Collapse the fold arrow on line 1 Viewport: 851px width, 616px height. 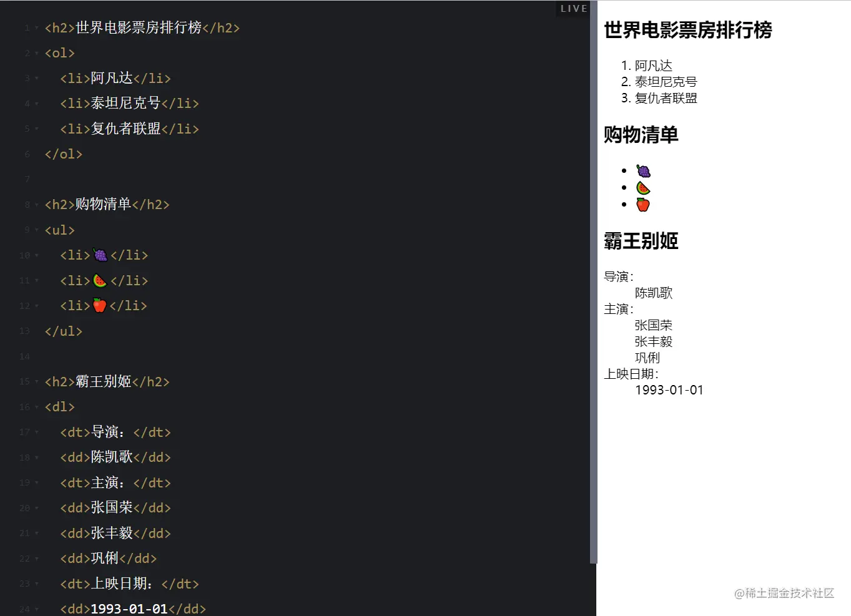(x=37, y=28)
